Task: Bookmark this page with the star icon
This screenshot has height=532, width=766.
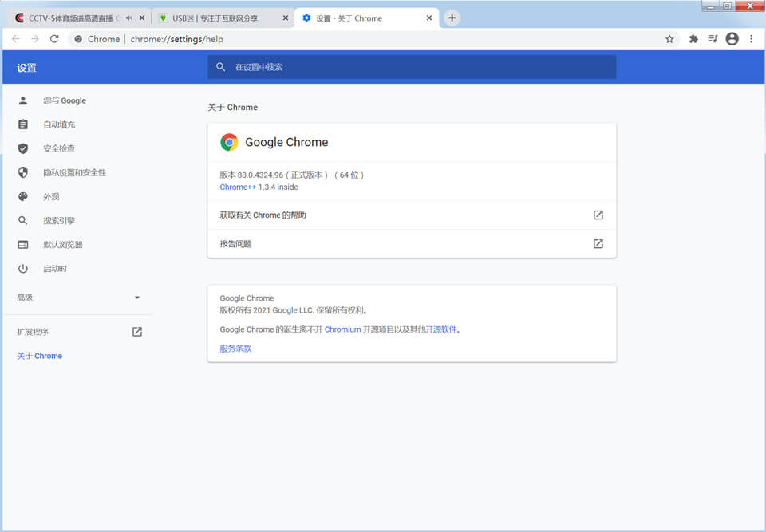Action: coord(669,39)
